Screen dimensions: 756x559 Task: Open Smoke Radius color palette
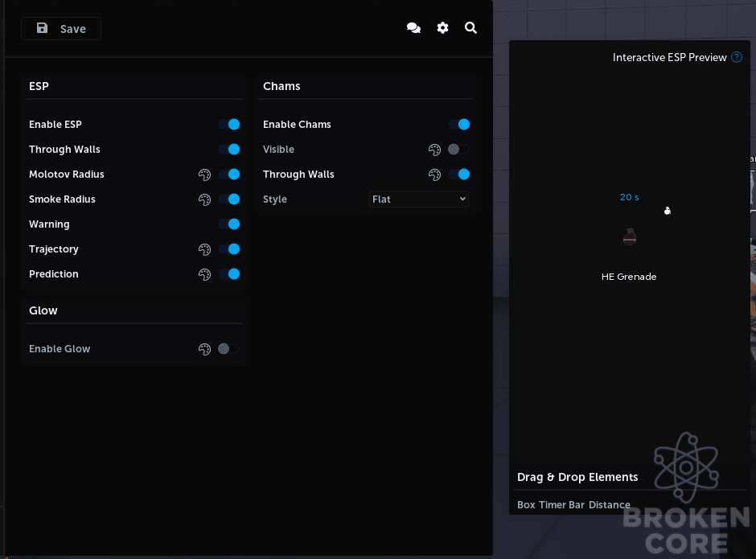pyautogui.click(x=204, y=199)
